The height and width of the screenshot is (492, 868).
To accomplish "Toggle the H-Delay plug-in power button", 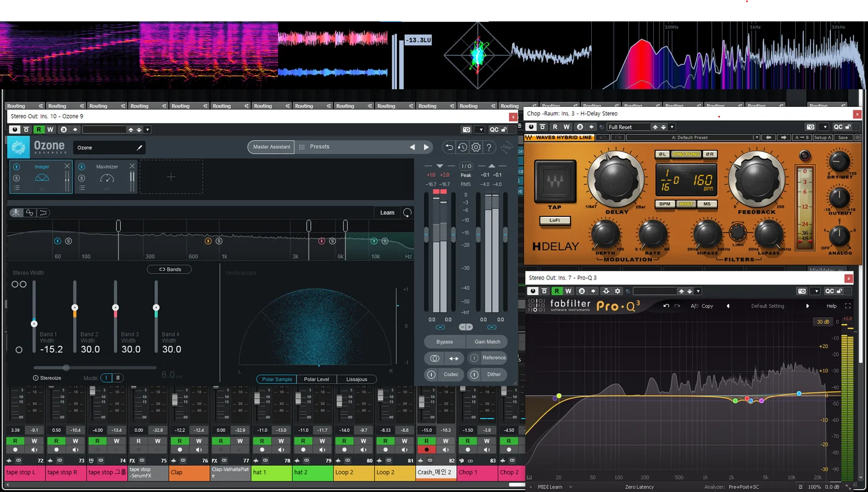I will click(x=531, y=127).
